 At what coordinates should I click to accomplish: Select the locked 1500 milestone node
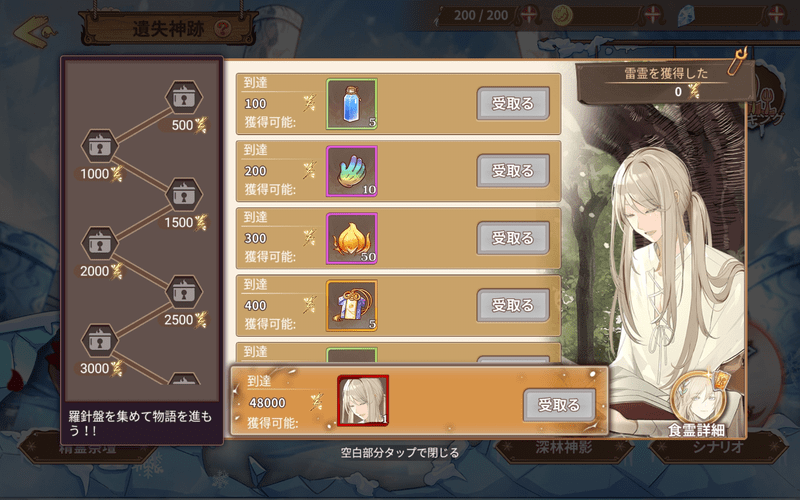(x=184, y=194)
